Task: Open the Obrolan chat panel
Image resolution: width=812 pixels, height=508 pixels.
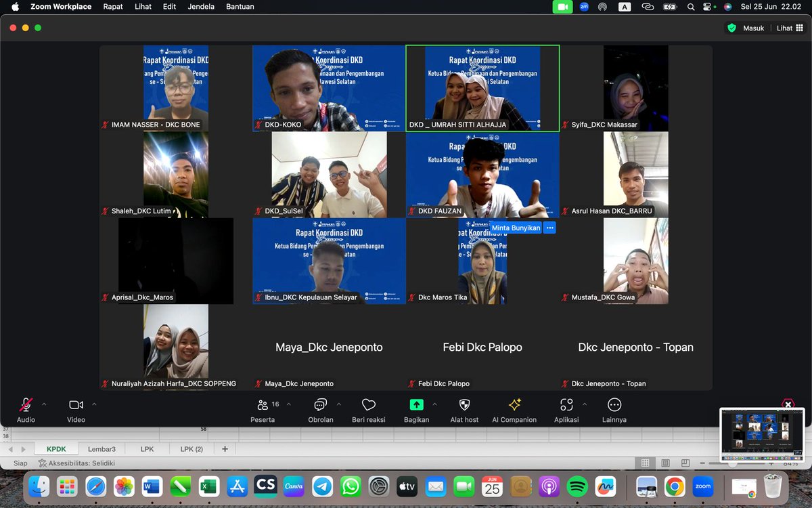Action: coord(320,406)
